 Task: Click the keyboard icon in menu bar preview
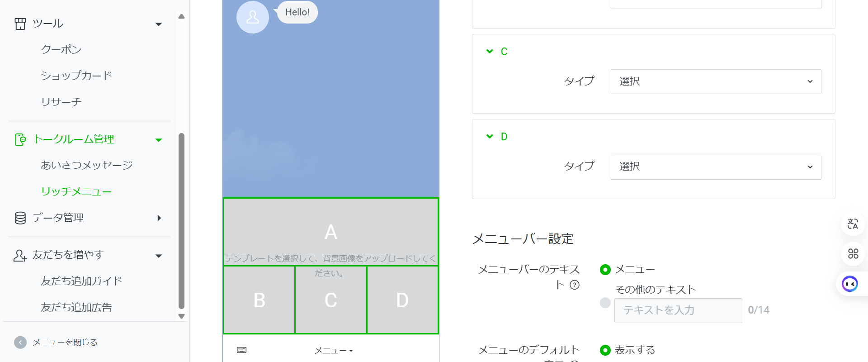[x=242, y=350]
